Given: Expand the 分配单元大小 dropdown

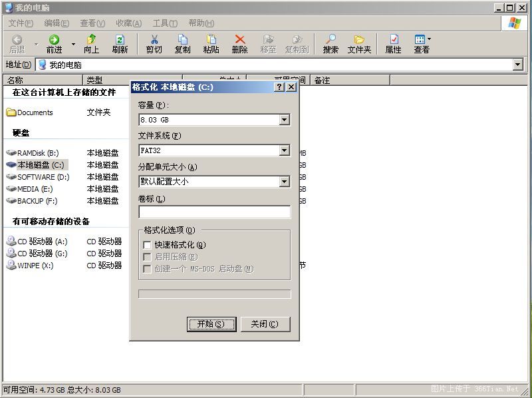Looking at the screenshot, I should (x=285, y=182).
